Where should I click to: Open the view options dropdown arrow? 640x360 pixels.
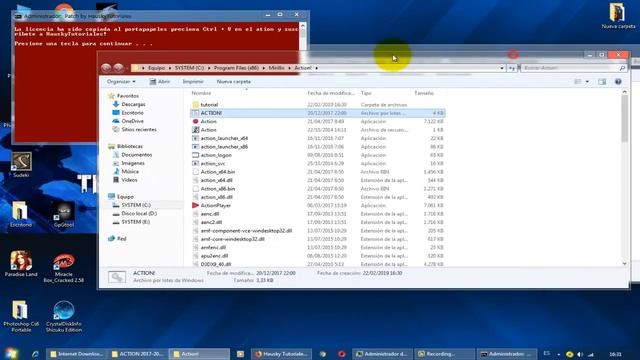click(x=587, y=82)
